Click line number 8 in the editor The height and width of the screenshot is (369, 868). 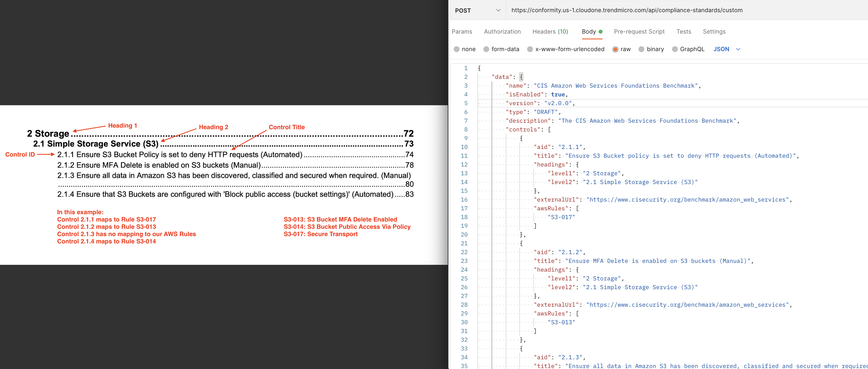coord(466,129)
